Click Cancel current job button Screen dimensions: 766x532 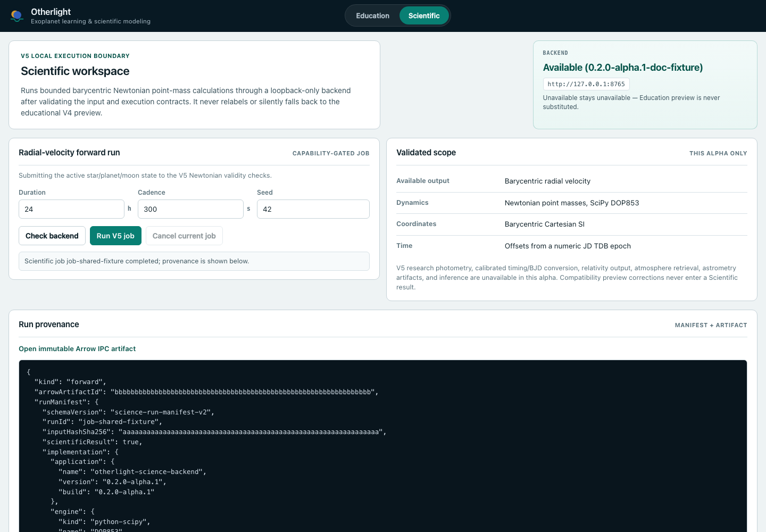184,236
